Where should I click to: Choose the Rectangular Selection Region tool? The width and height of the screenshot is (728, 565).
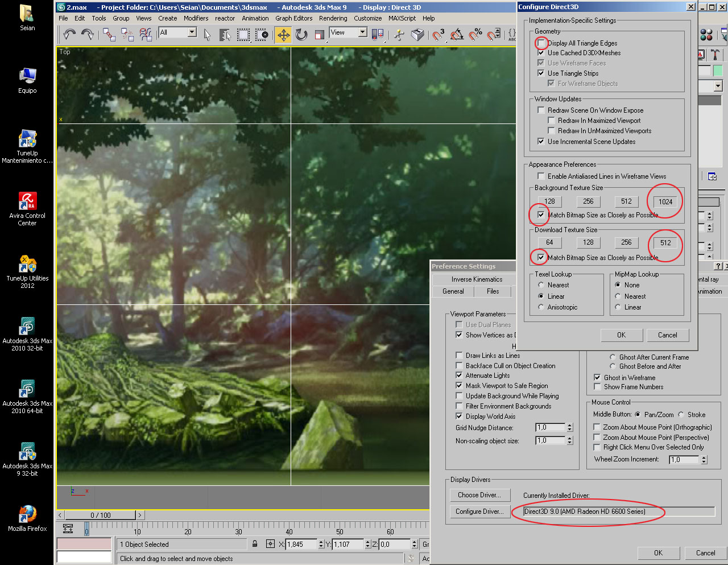tap(243, 35)
